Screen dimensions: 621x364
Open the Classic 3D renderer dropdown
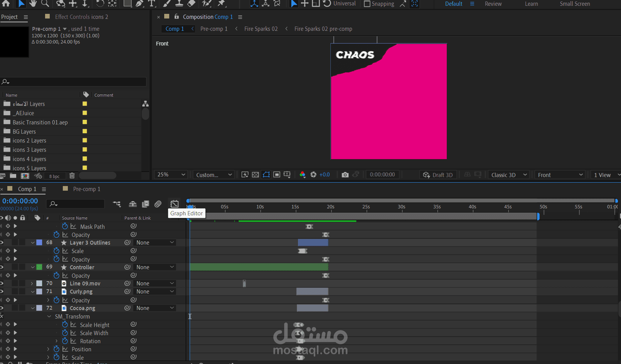click(509, 175)
